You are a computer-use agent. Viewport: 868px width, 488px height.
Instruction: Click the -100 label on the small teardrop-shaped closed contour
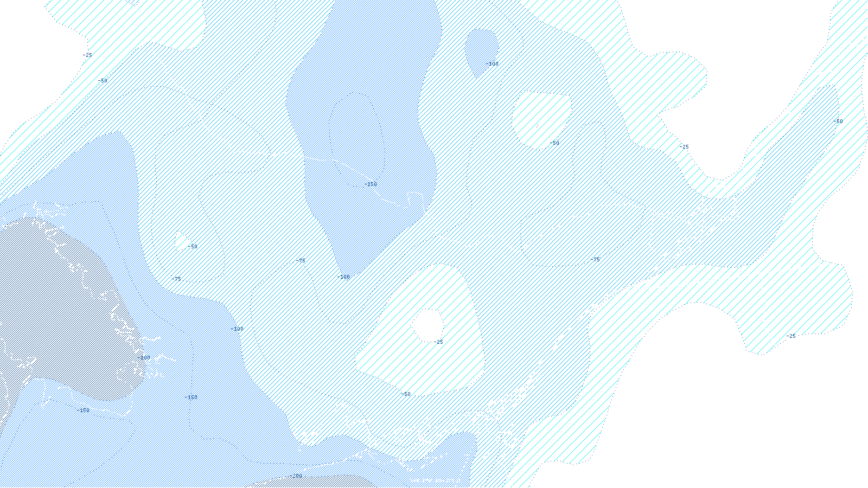492,64
